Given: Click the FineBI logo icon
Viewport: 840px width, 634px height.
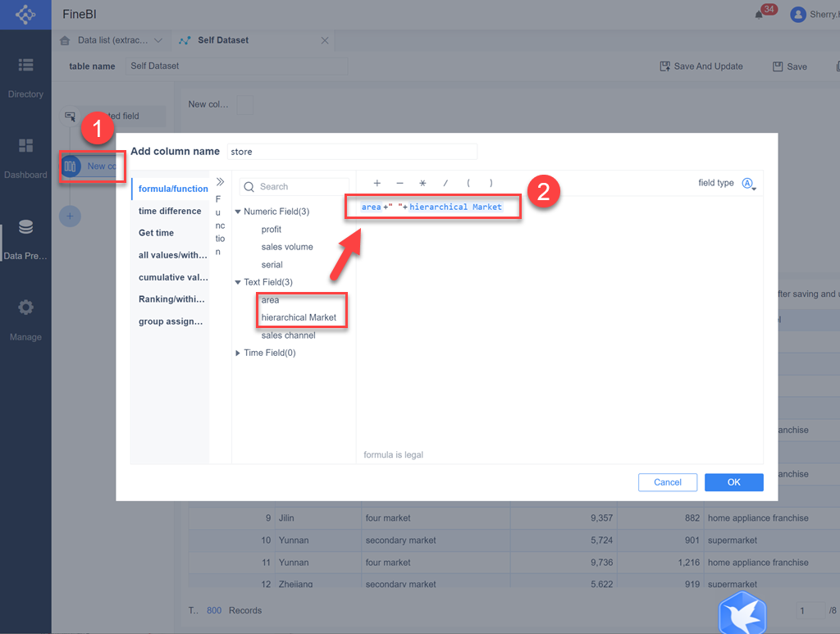Looking at the screenshot, I should [x=25, y=14].
